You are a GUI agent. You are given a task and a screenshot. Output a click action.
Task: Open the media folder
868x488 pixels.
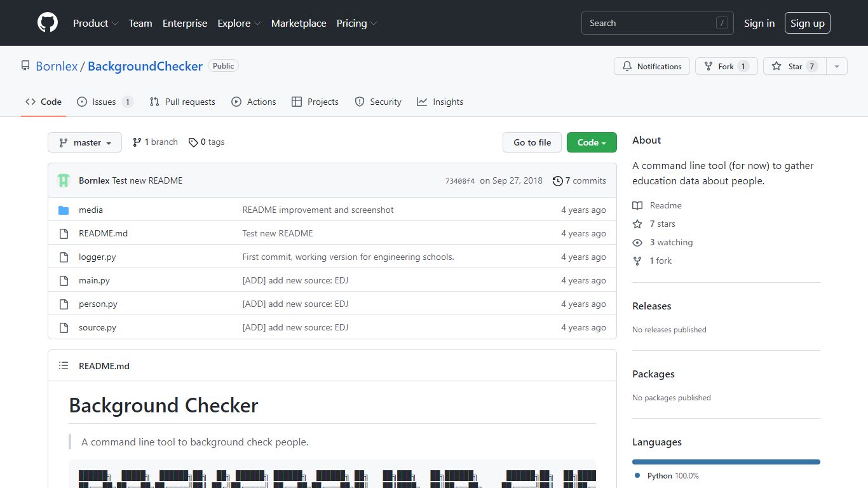pos(91,210)
